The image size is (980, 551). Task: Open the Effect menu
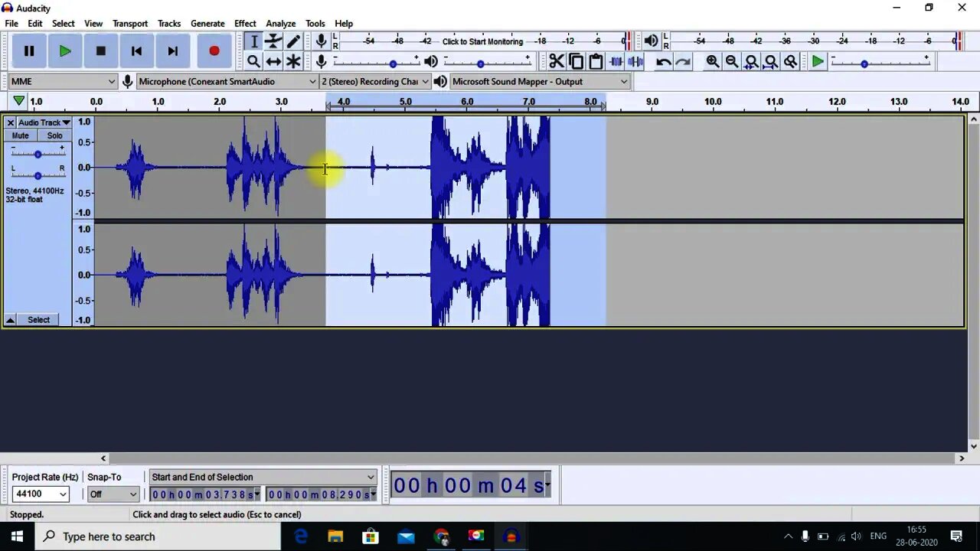[x=245, y=24]
